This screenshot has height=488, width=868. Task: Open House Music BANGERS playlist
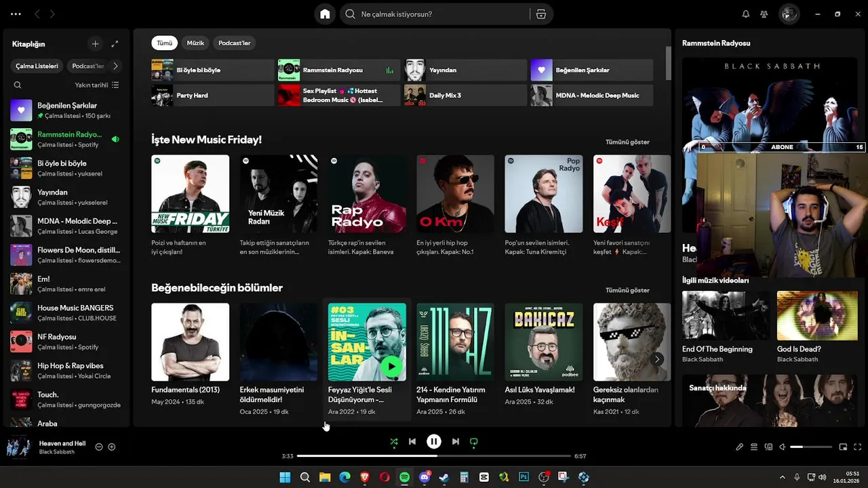[66, 312]
